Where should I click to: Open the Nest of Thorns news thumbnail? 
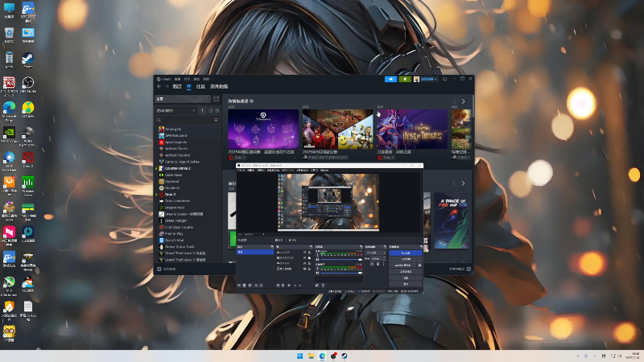point(412,130)
